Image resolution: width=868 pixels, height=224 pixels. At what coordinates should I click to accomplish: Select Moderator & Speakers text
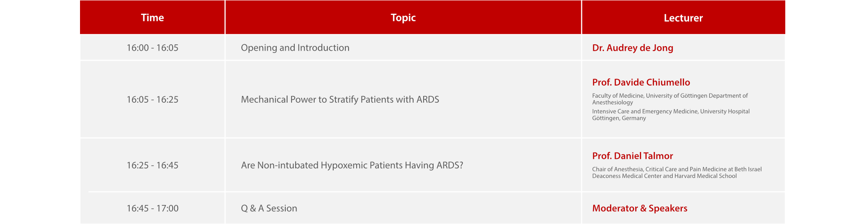coord(640,209)
